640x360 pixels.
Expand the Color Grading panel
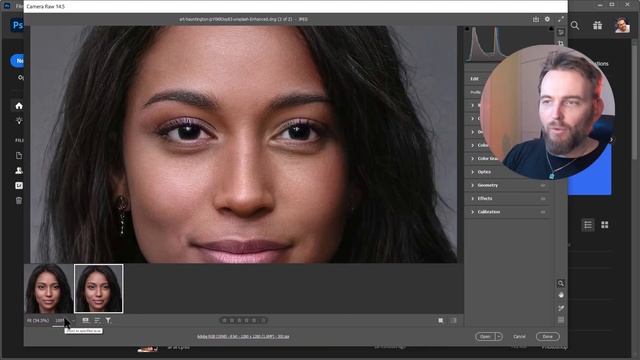click(x=473, y=158)
